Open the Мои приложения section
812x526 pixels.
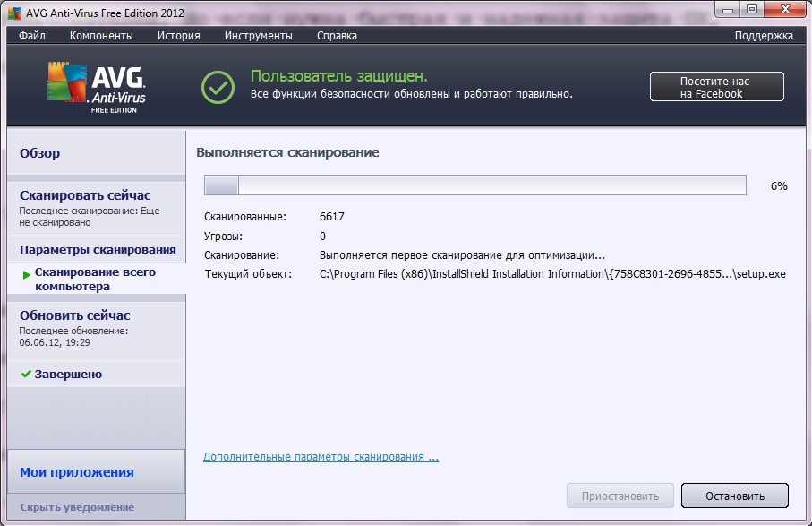click(x=77, y=472)
